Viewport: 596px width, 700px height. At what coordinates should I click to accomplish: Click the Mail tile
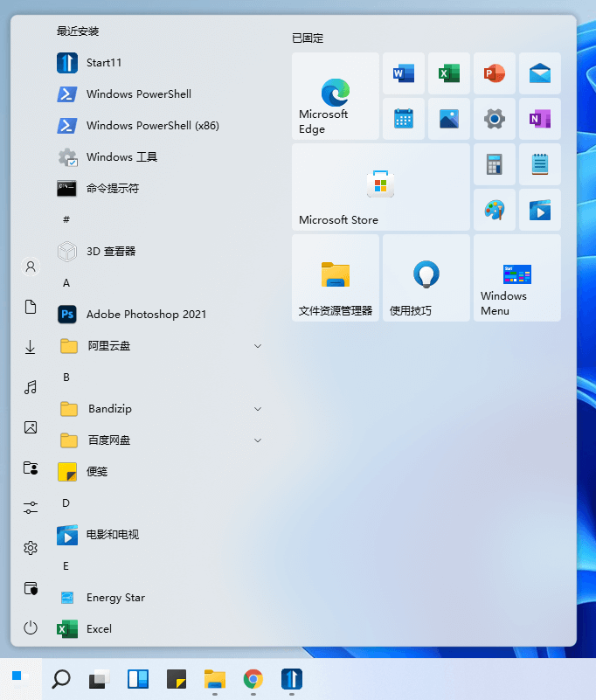coord(540,73)
